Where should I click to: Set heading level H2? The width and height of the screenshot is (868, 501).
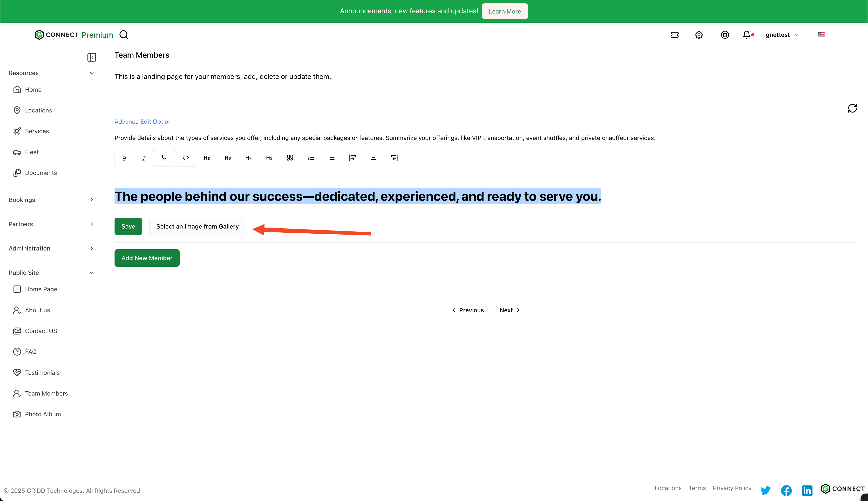[x=207, y=158]
